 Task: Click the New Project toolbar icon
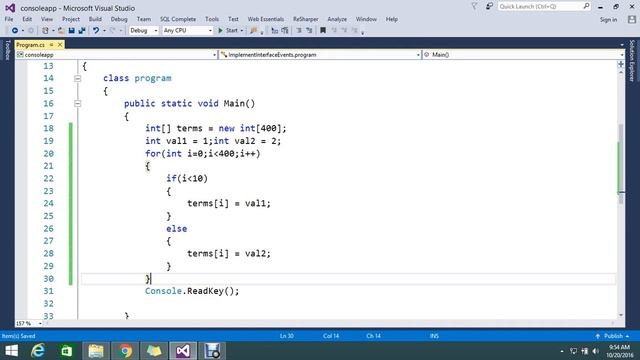click(x=45, y=31)
